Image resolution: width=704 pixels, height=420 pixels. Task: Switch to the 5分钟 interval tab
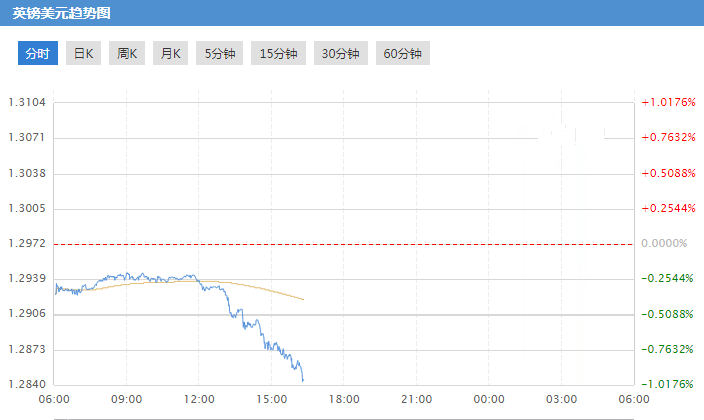tap(220, 54)
